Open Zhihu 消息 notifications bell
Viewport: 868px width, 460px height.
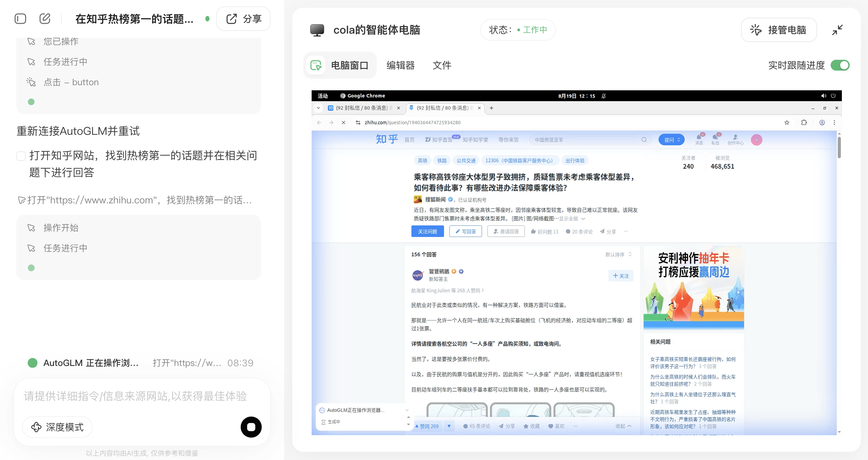(x=699, y=139)
